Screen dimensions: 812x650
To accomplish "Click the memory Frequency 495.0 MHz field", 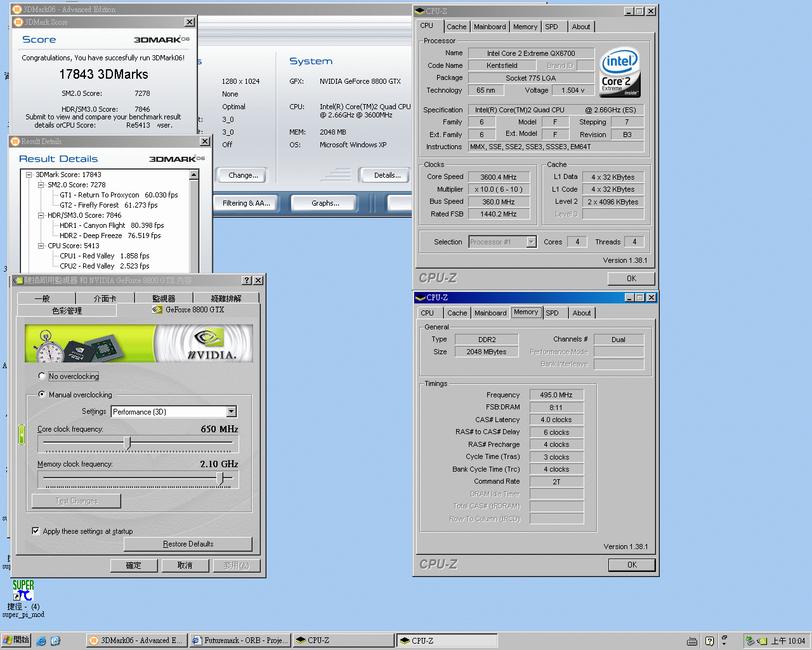I will (556, 395).
